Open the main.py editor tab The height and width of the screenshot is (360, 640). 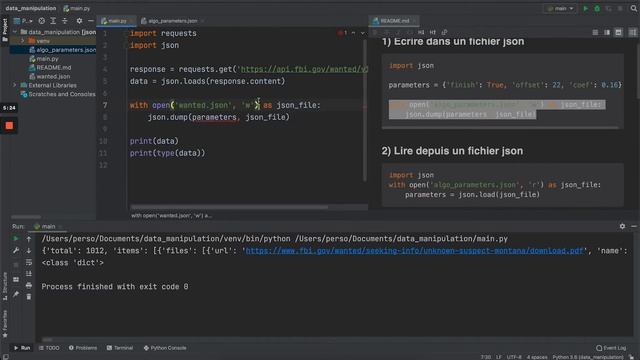117,21
